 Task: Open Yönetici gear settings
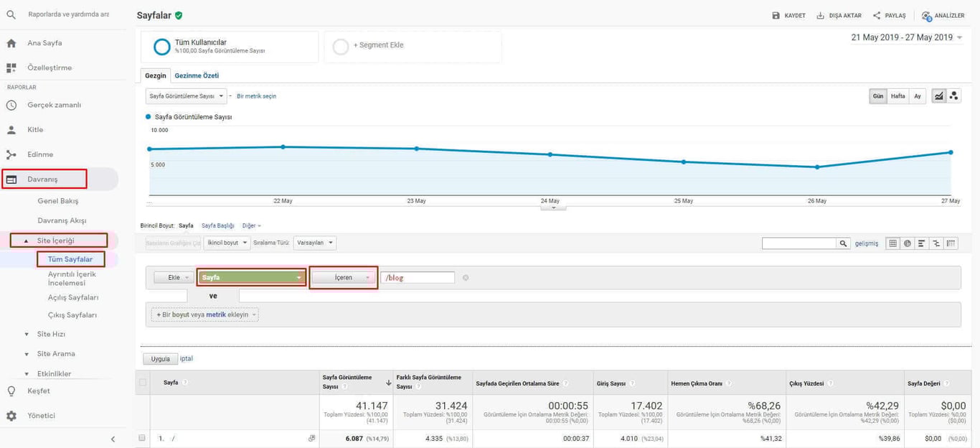[11, 416]
